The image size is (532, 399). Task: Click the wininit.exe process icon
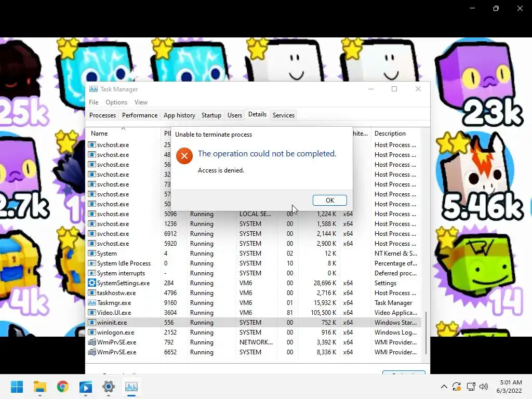point(91,322)
